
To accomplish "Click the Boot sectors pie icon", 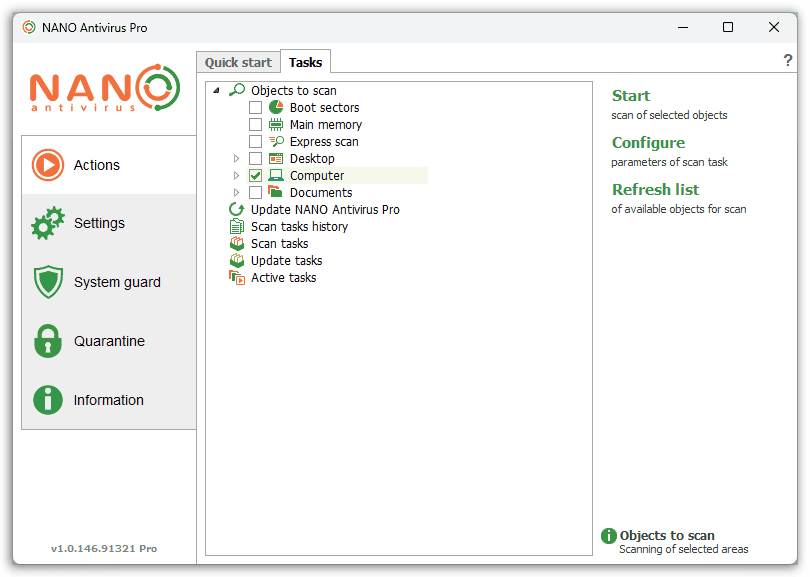I will pyautogui.click(x=276, y=107).
